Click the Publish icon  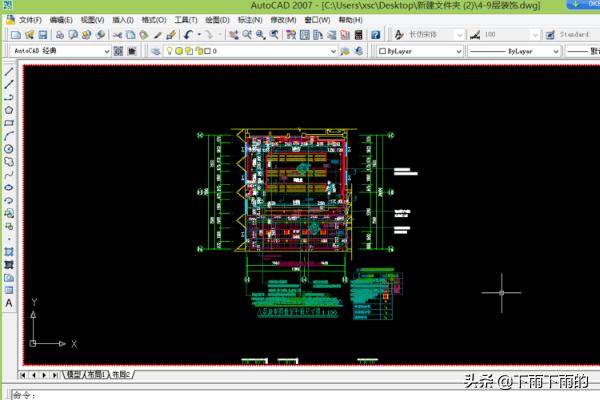tap(86, 35)
